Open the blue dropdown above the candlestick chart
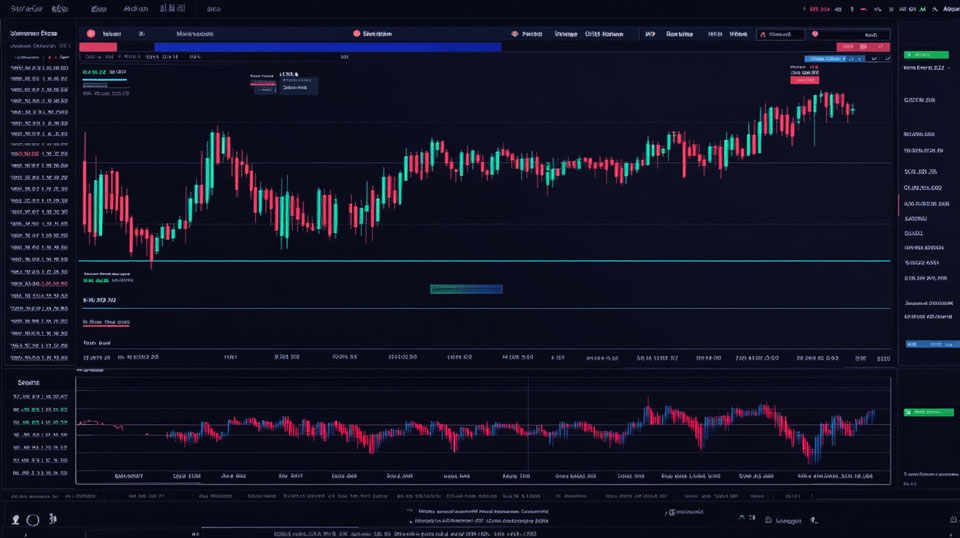Screen dimensions: 960x538 [x=834, y=59]
